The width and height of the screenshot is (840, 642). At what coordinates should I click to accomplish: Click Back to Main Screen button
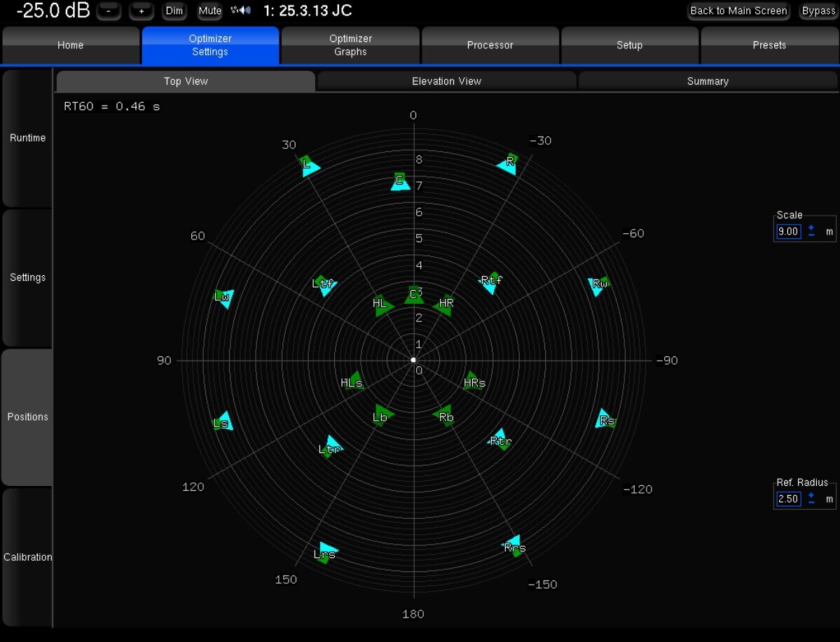pos(738,11)
